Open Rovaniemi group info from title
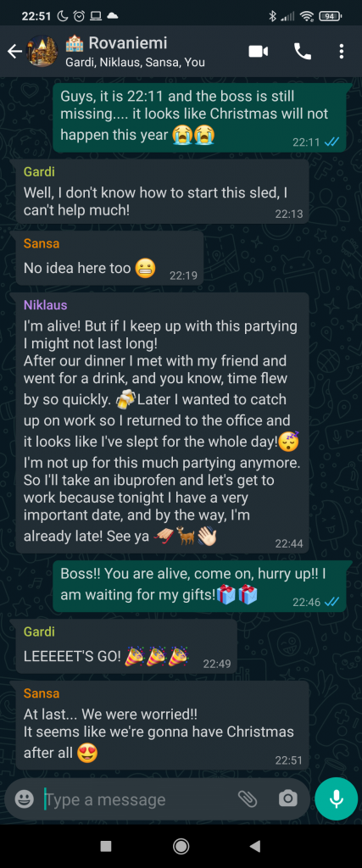 127,43
